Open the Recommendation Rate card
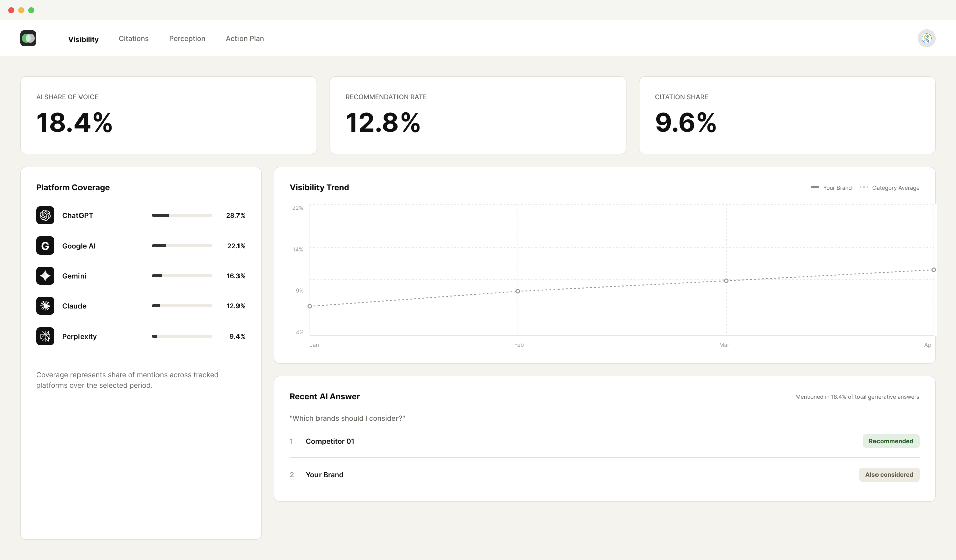The width and height of the screenshot is (956, 560). coord(478,115)
